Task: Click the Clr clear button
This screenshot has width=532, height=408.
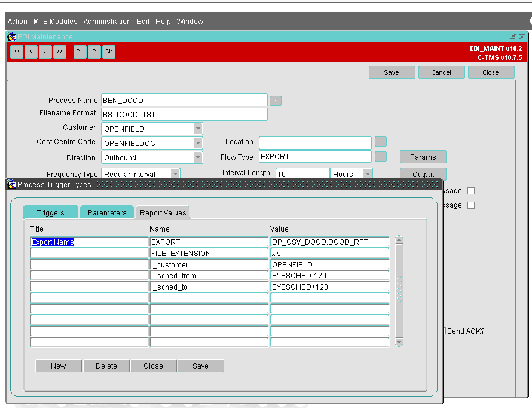Action: click(109, 51)
